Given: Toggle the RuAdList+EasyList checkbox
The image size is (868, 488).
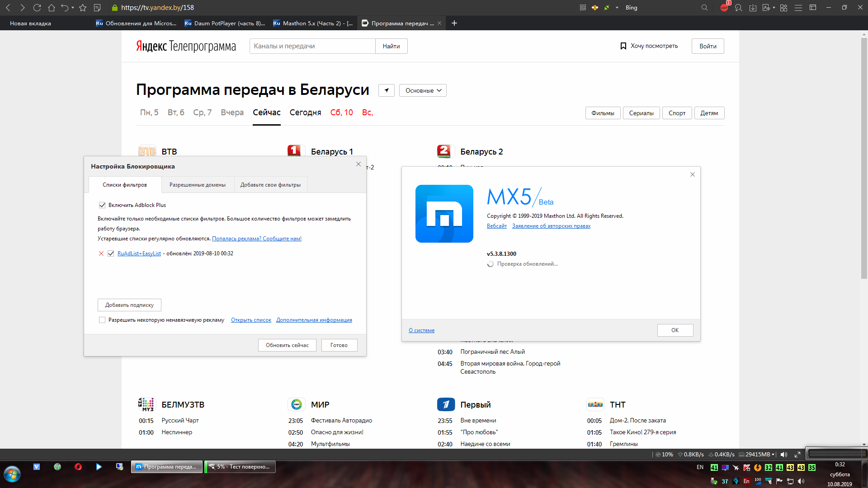Looking at the screenshot, I should tap(111, 253).
